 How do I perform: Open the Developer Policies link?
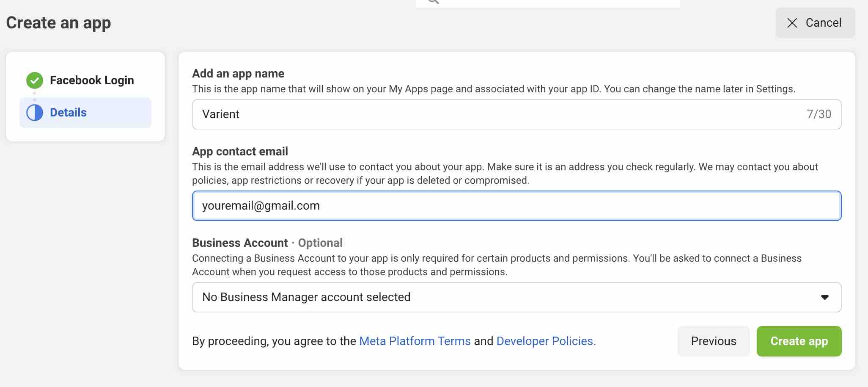click(546, 341)
